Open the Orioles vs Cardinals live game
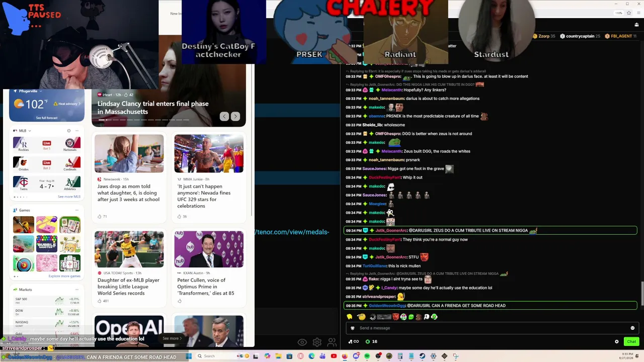The image size is (644, 362). click(x=47, y=163)
